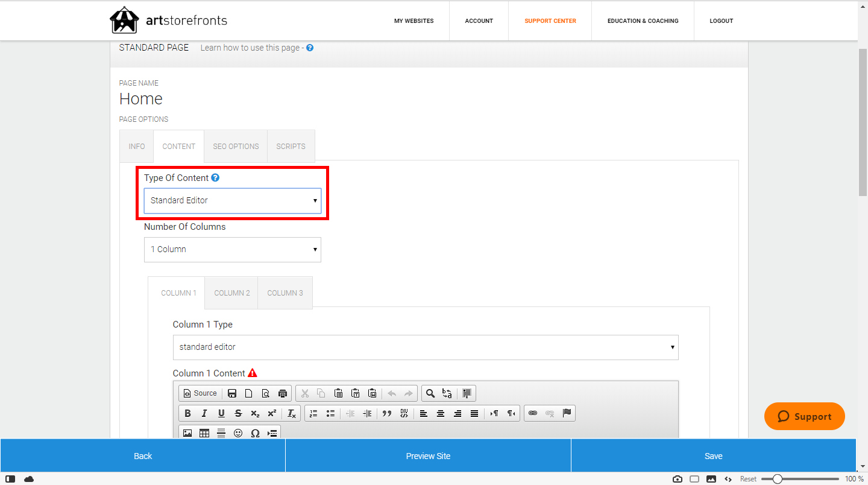Insert a table into the column content
The image size is (868, 485).
204,433
